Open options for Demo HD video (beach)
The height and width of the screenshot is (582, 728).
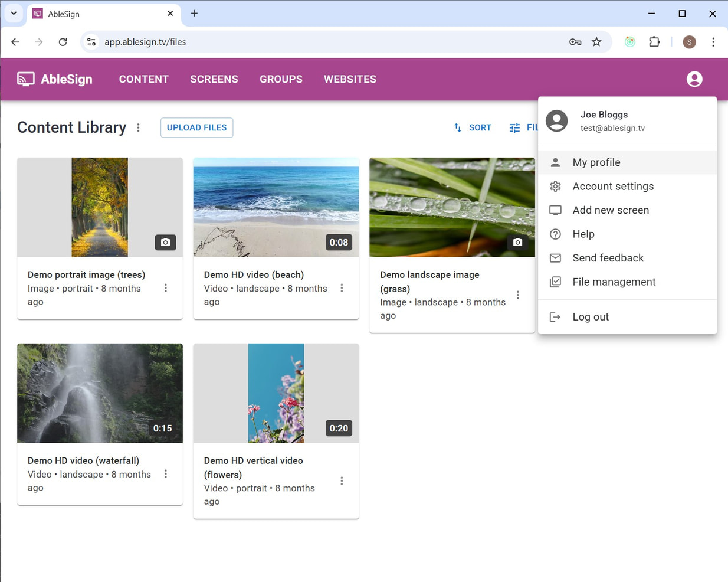pyautogui.click(x=342, y=288)
